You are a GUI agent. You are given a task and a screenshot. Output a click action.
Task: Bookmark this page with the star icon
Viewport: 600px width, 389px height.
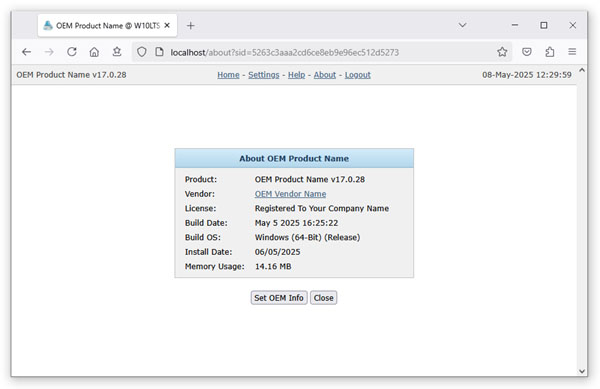pyautogui.click(x=502, y=52)
